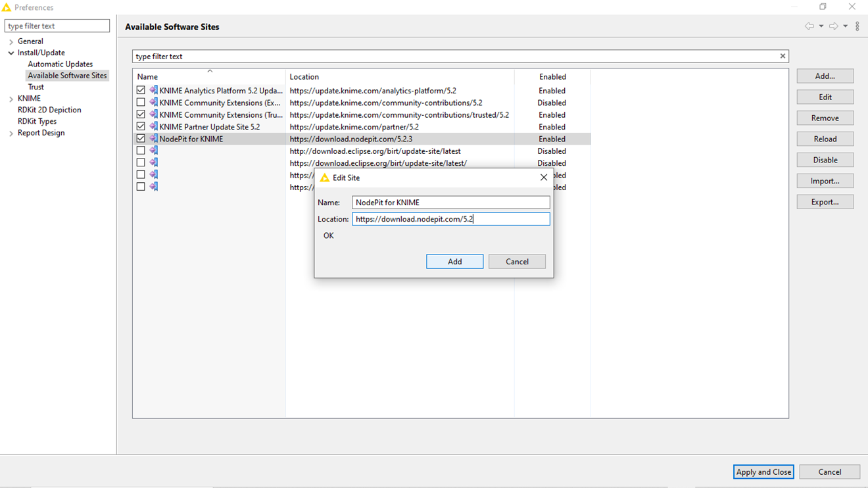Screen dimensions: 868x488
Task: Click the Reload button
Action: pyautogui.click(x=825, y=139)
